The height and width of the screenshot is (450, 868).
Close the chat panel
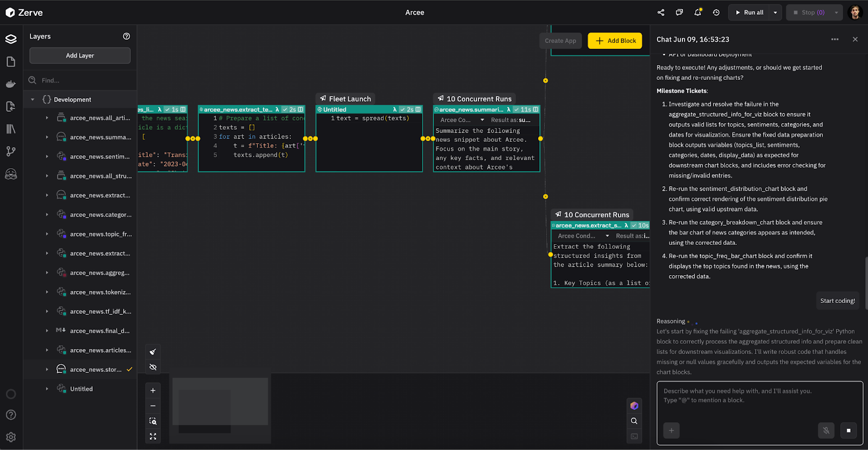click(855, 40)
